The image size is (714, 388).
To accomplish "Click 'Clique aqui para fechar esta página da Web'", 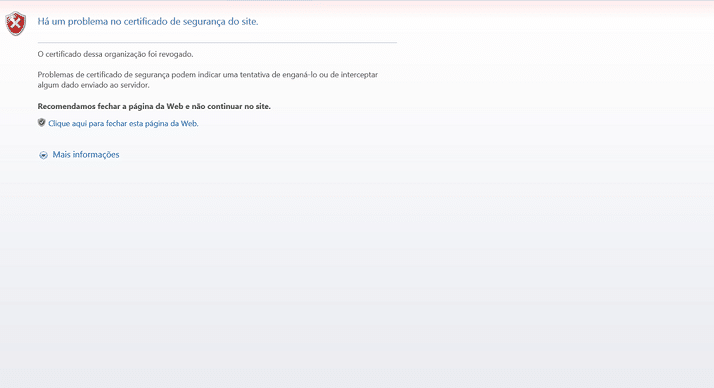I will click(123, 123).
